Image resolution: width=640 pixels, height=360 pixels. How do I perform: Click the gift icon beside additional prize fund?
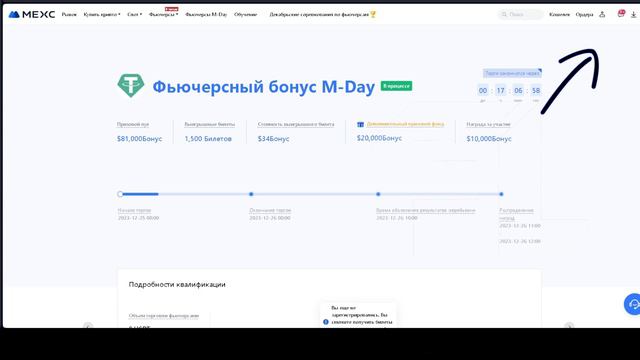(360, 124)
